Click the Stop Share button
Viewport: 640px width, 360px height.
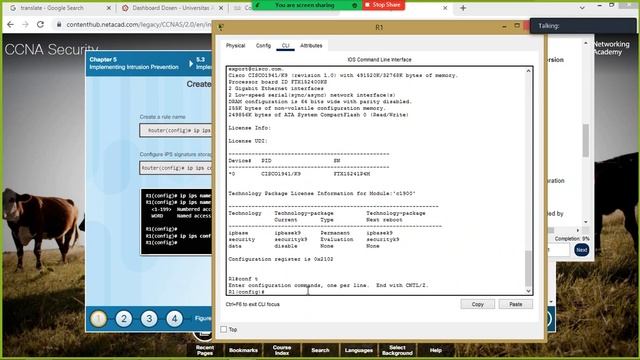point(383,5)
